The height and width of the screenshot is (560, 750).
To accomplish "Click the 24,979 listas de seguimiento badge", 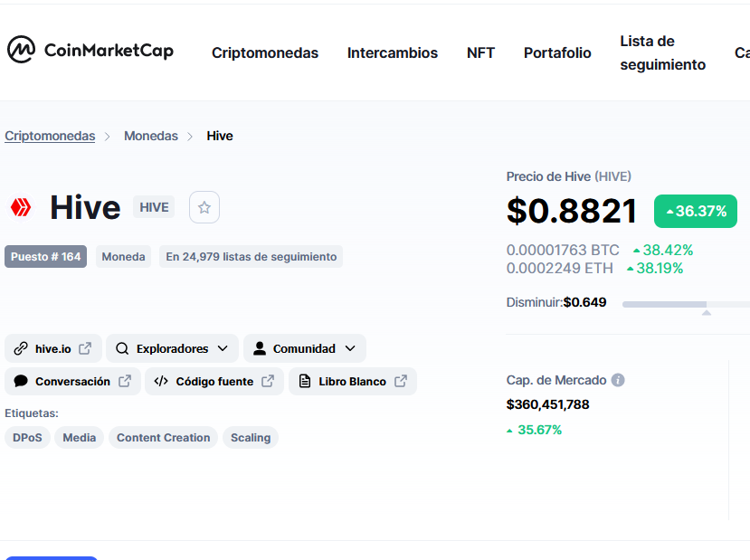I will 252,256.
